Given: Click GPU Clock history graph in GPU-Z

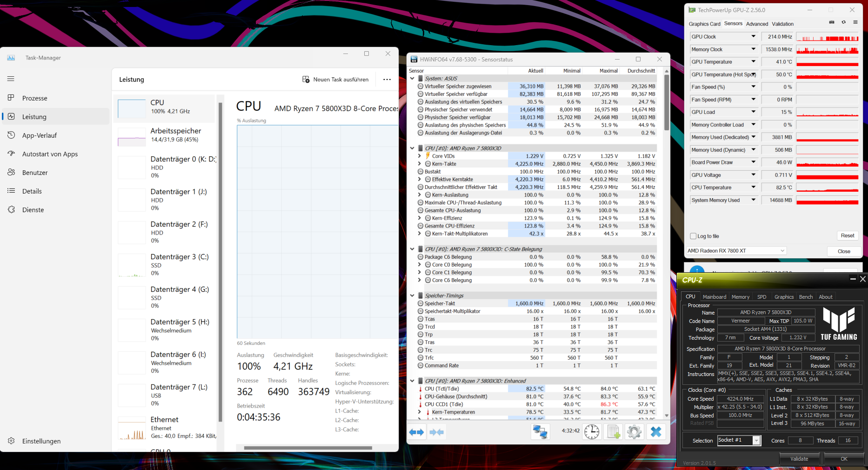Looking at the screenshot, I should [x=827, y=37].
